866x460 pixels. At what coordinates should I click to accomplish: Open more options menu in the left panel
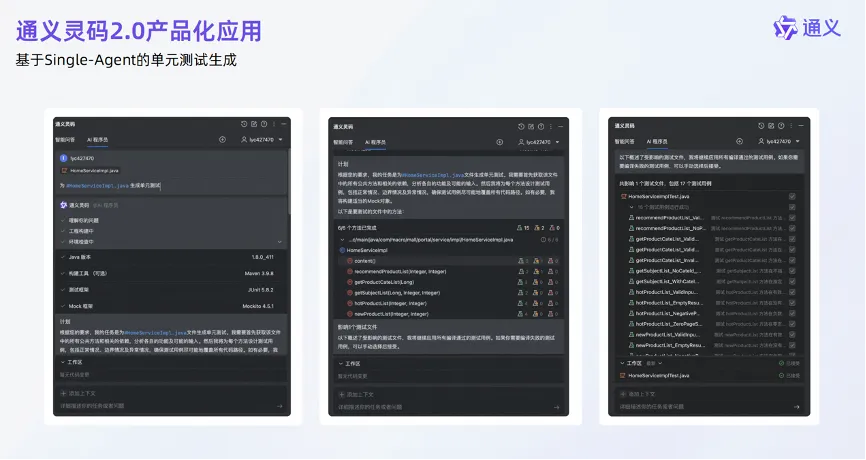273,124
